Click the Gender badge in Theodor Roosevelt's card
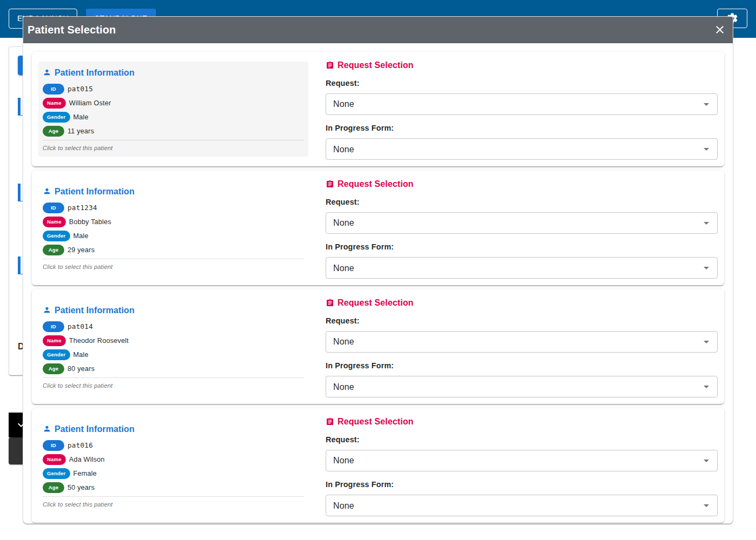Screen dimensions: 756x540 point(56,355)
